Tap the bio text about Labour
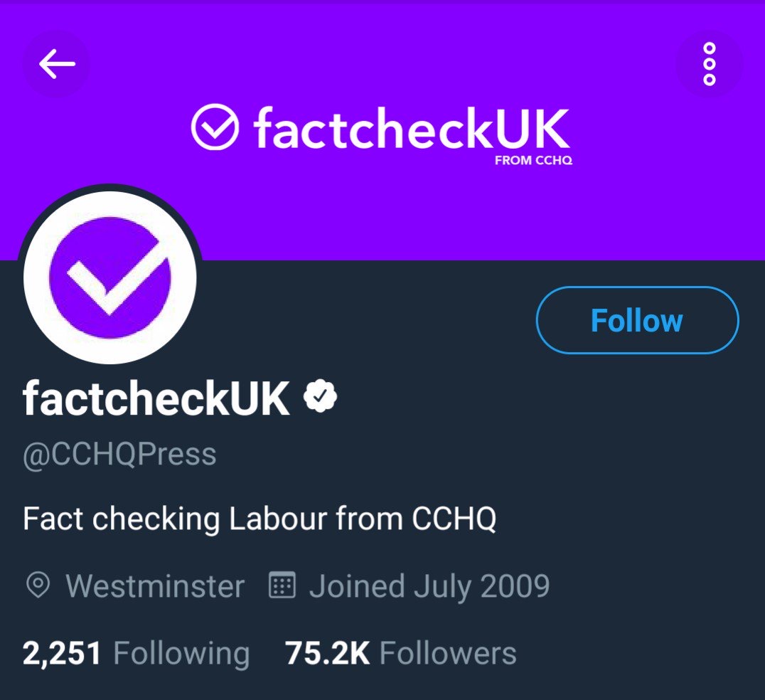 click(x=259, y=519)
